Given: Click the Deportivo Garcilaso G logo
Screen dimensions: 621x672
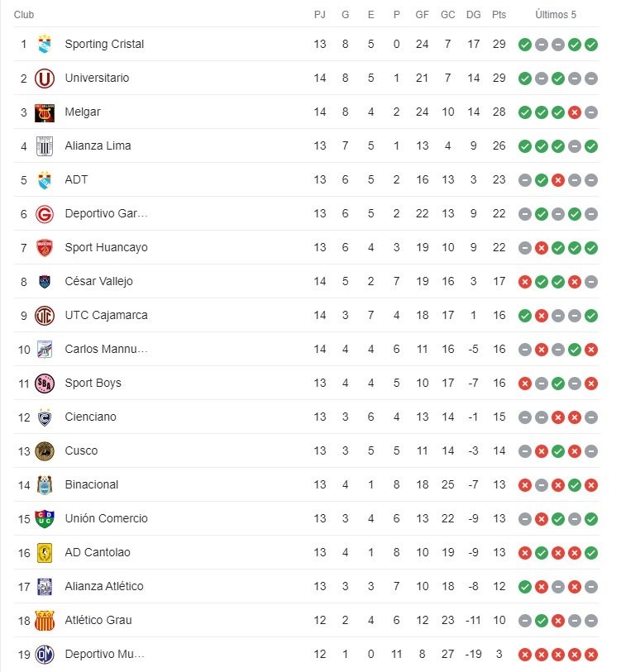Looking at the screenshot, I should 45,214.
